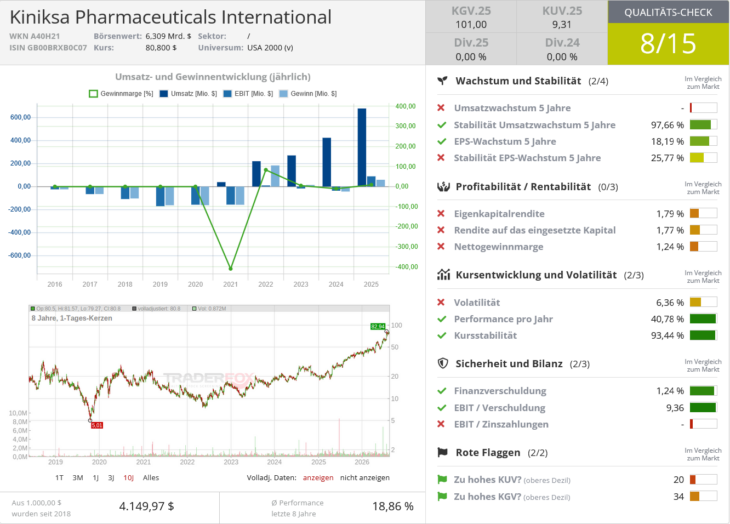This screenshot has height=524, width=730.
Task: Click red X next to Umsatzwachstum 5 Jahre
Action: coord(441,108)
